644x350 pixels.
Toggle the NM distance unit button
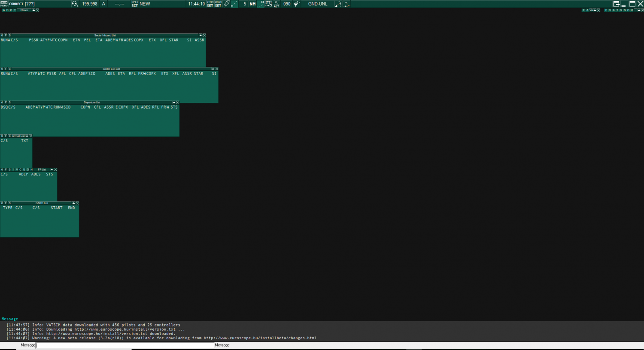252,4
